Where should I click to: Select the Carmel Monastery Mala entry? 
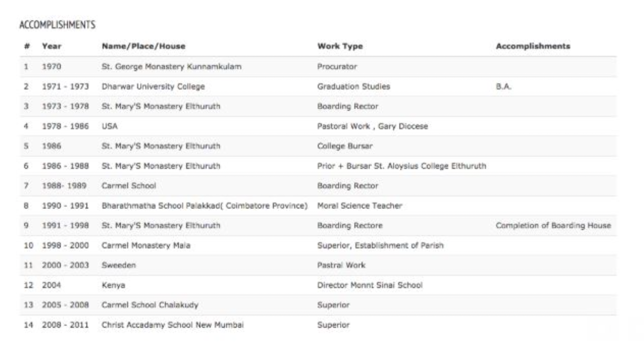click(146, 246)
